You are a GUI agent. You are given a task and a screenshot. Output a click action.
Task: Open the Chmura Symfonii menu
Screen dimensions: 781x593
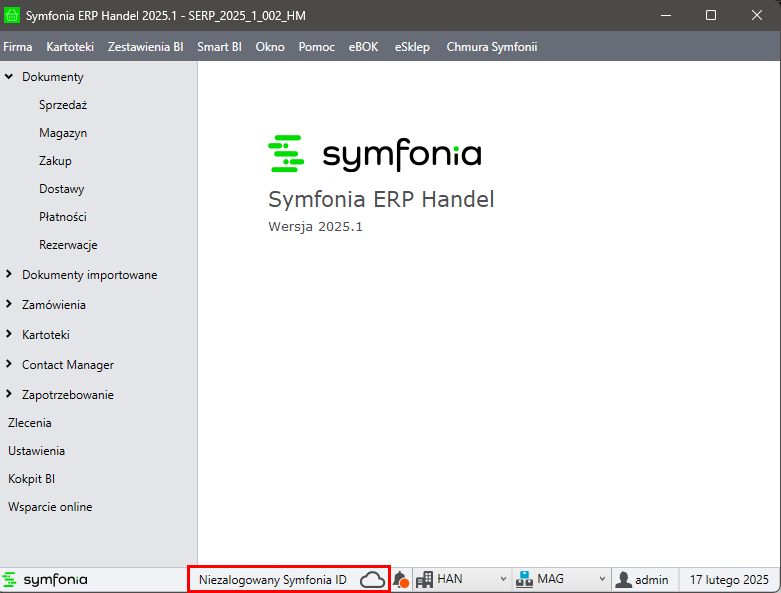[492, 47]
